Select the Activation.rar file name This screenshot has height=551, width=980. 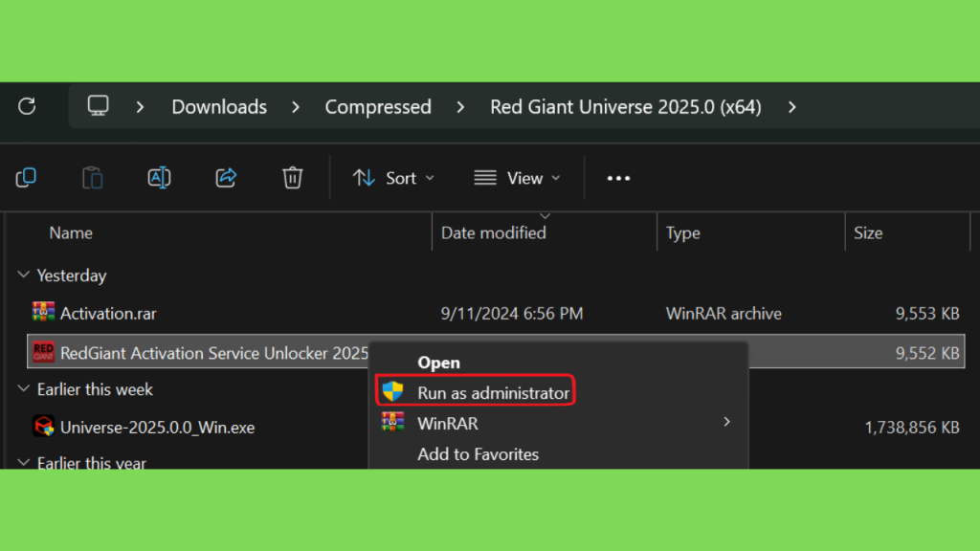(108, 313)
